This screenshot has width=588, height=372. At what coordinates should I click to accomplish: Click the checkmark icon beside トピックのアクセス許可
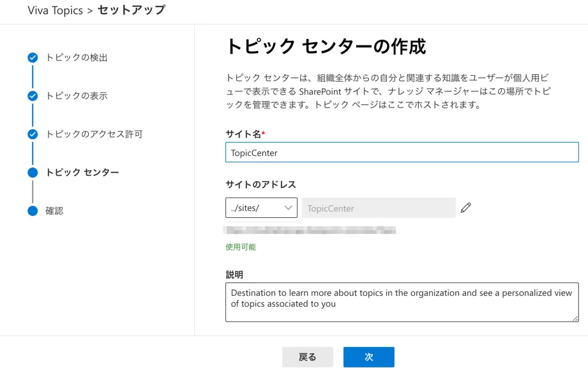(33, 134)
